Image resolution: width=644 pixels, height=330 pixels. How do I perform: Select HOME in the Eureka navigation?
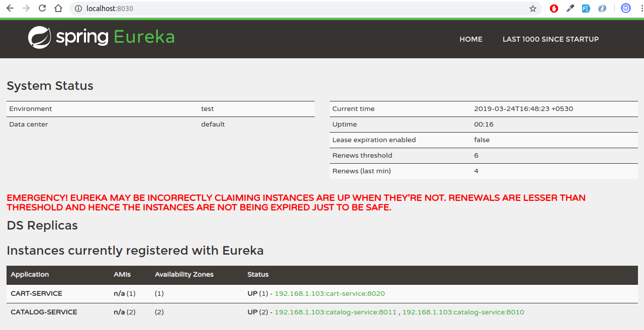click(x=471, y=39)
